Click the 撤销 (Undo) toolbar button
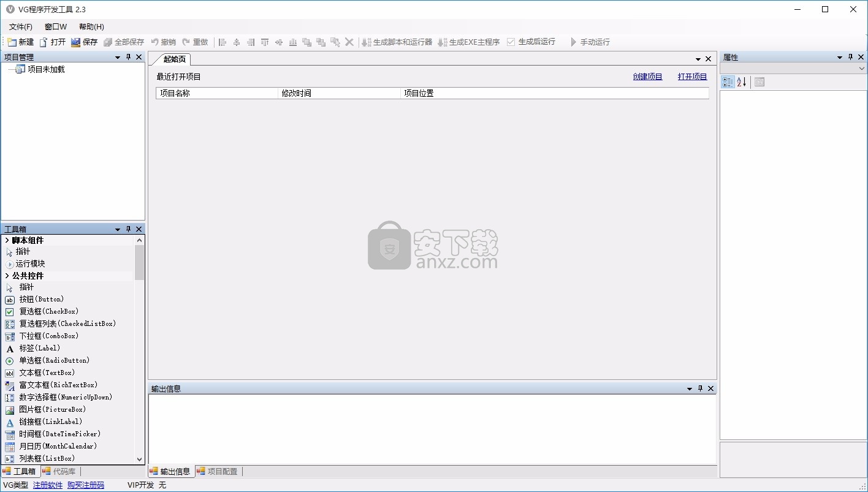 [x=164, y=42]
